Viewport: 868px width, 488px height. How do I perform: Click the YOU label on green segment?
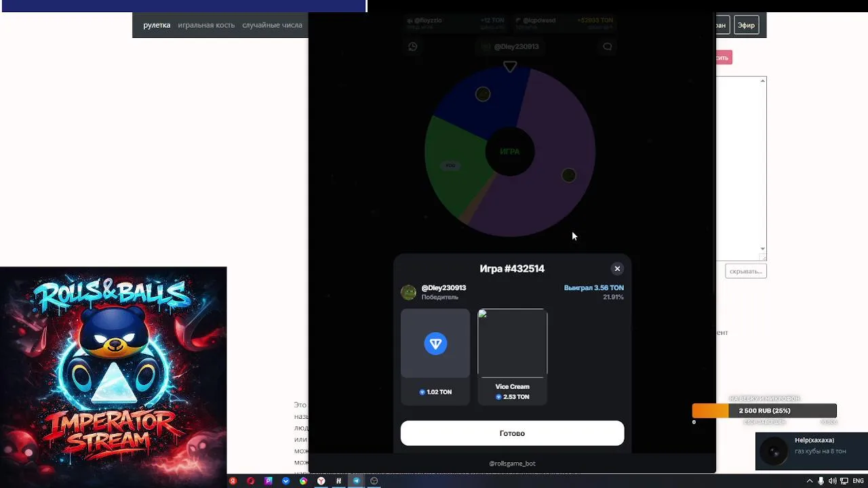tap(450, 165)
